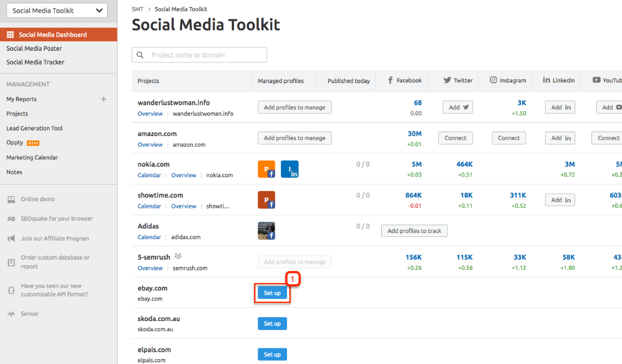The height and width of the screenshot is (364, 622).
Task: Add profiles to manage for amazon.com
Action: (294, 138)
